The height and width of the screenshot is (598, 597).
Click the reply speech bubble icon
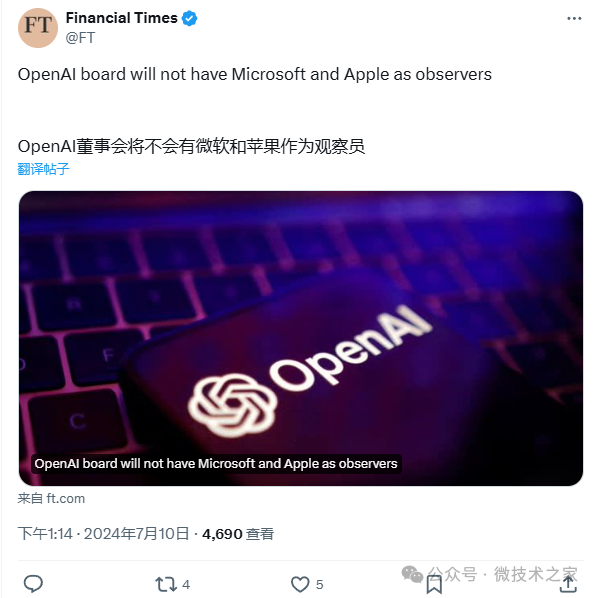click(33, 584)
